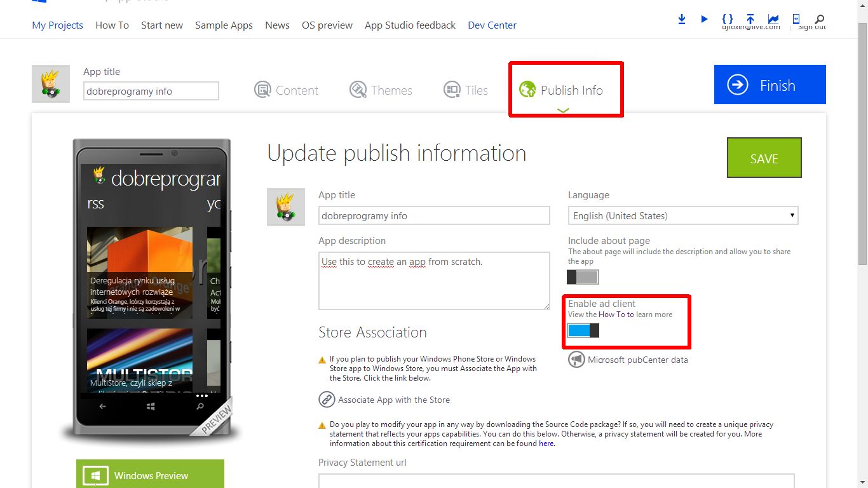868x488 pixels.
Task: Open OS preview in navigation
Action: (327, 25)
